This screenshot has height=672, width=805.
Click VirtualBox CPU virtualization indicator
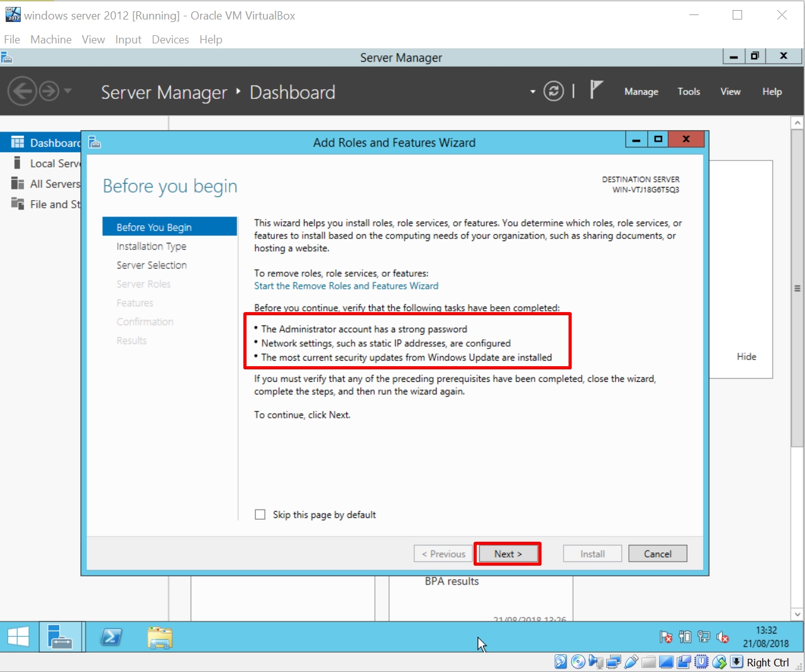(702, 662)
